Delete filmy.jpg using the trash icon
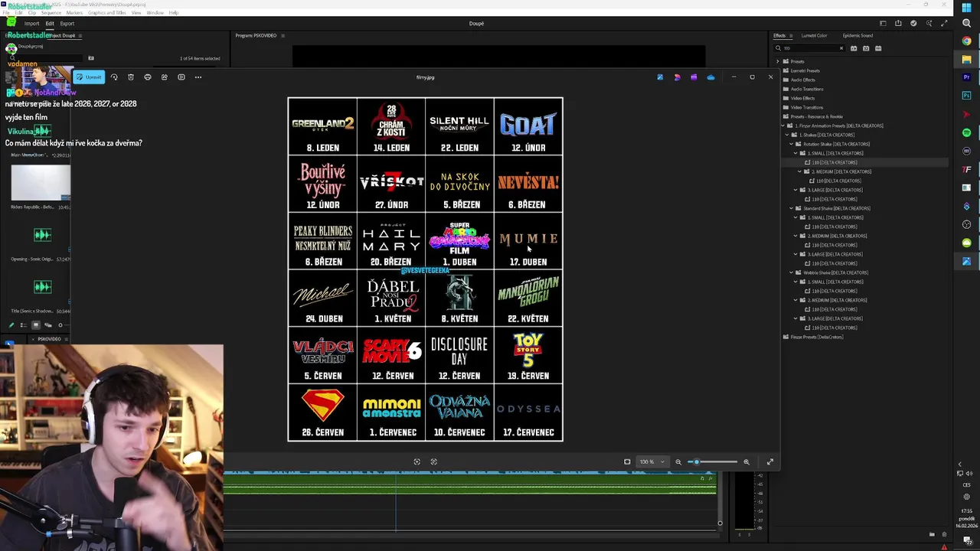Screen dimensions: 980x551 pos(131,77)
